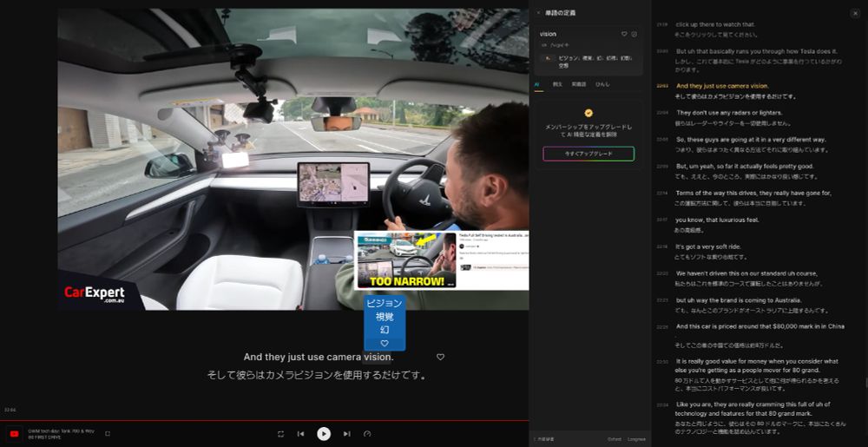Click the transcript scrollbar thumb

[865, 382]
